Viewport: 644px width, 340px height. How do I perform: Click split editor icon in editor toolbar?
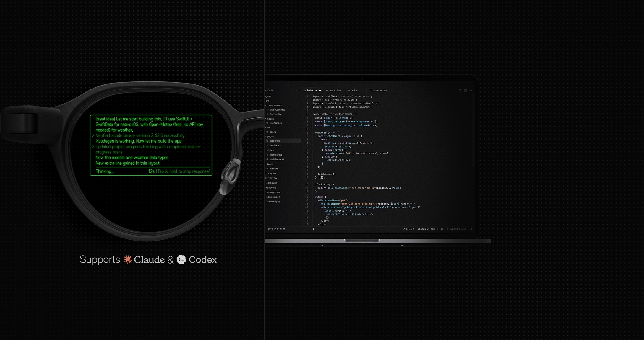465,91
